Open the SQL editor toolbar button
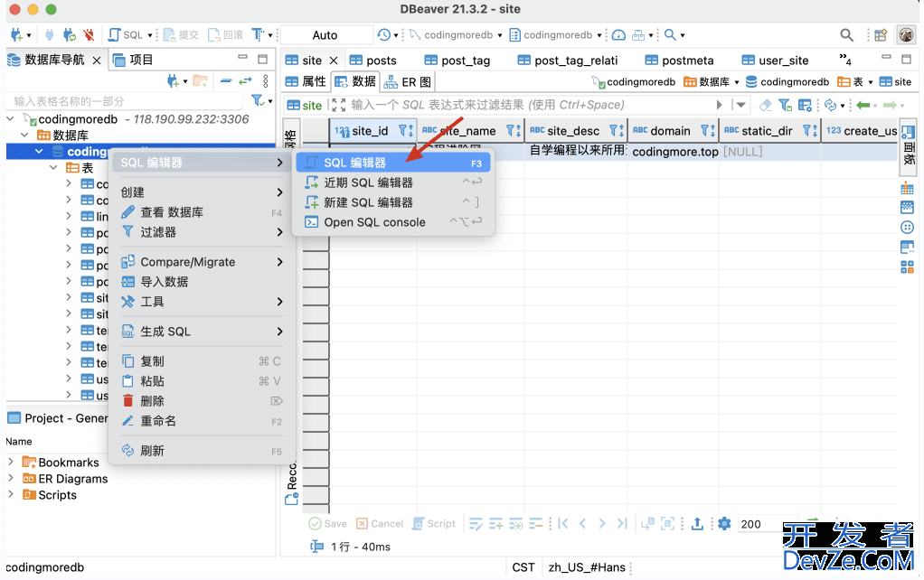 (x=126, y=34)
